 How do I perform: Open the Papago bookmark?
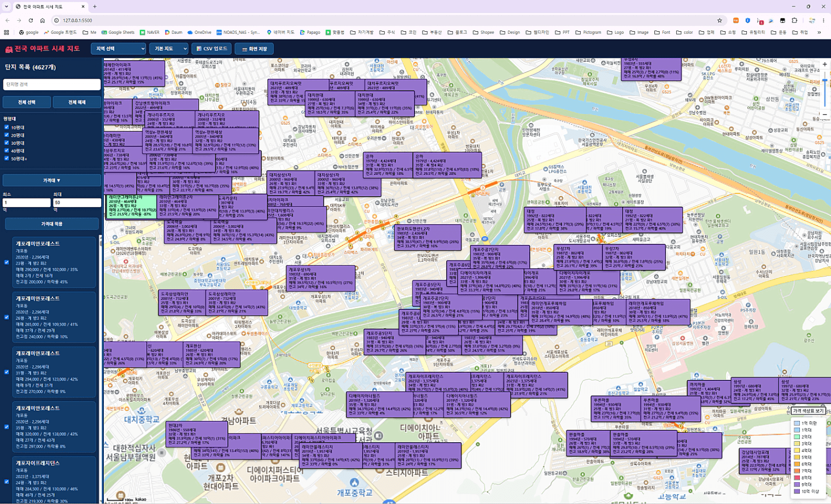point(310,32)
